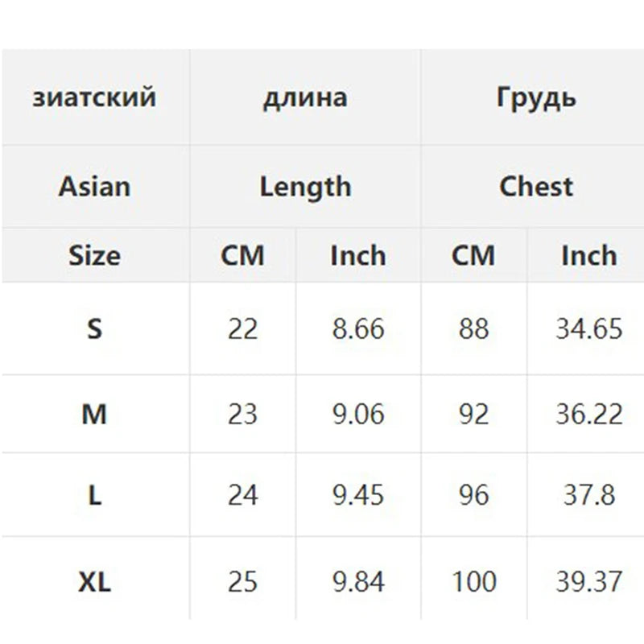The image size is (644, 644).
Task: Select the 'XL' size row label
Action: (x=94, y=580)
